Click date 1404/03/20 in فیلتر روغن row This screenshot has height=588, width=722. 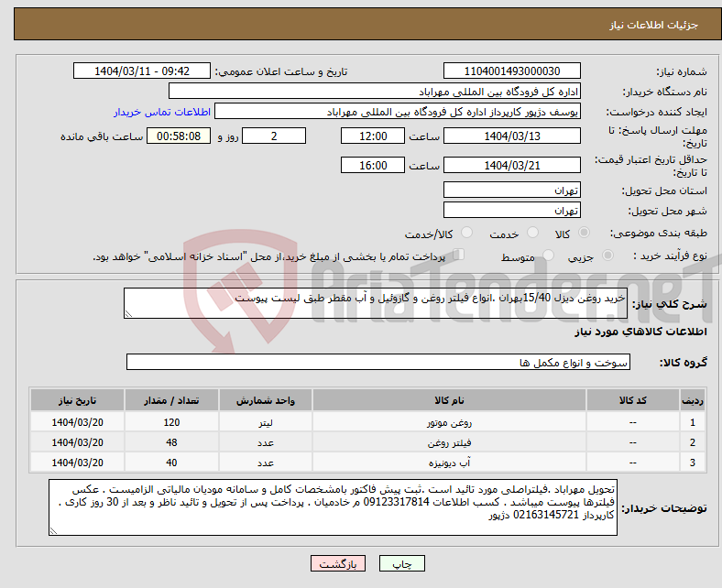pos(77,442)
